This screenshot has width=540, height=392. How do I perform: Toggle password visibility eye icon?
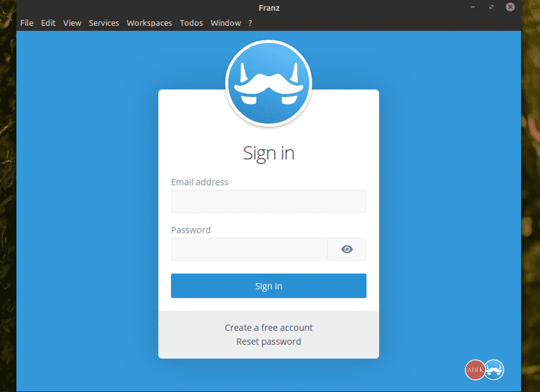[x=347, y=249]
